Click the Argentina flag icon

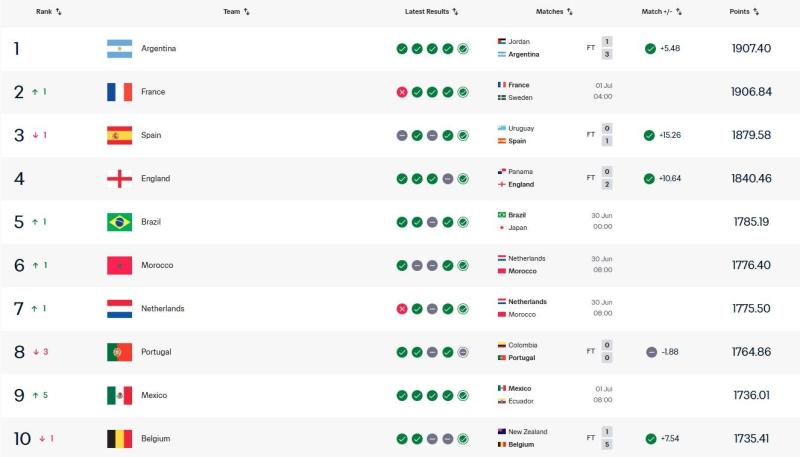pos(119,48)
